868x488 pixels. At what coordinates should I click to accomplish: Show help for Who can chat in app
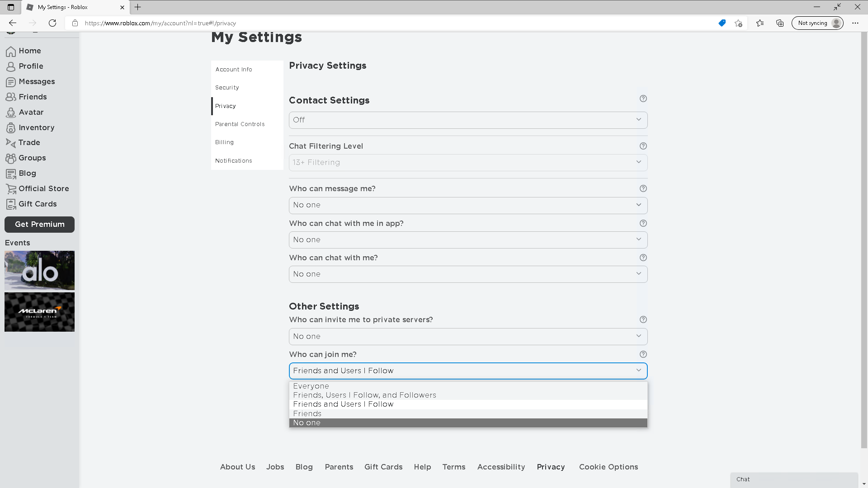click(643, 223)
